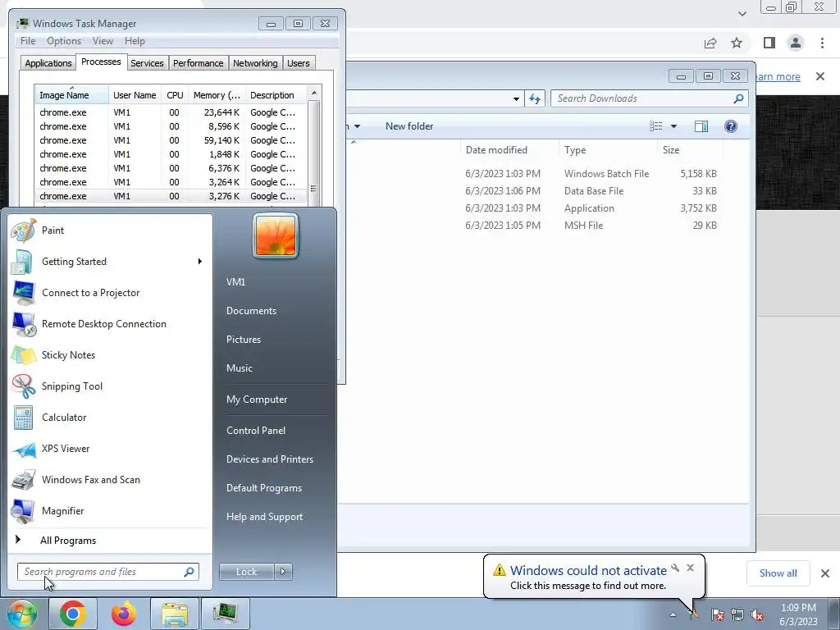
Task: Click the search magnifier in Search Downloads
Action: [x=738, y=98]
